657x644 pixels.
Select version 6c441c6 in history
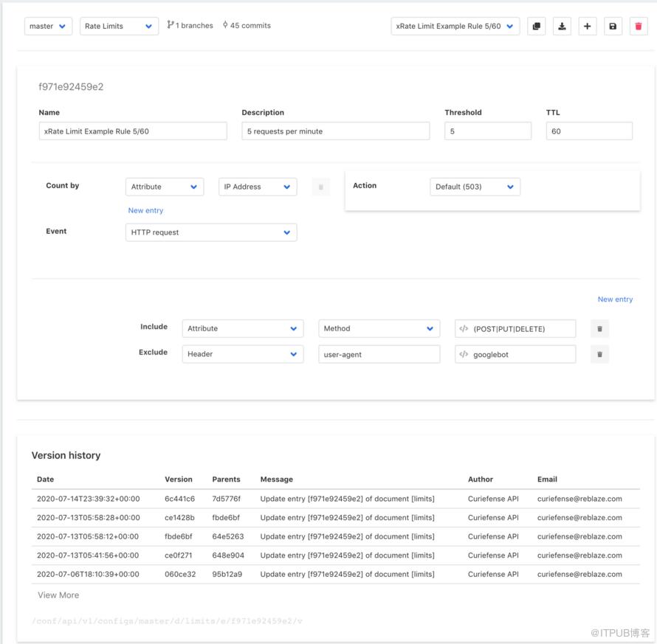click(179, 499)
